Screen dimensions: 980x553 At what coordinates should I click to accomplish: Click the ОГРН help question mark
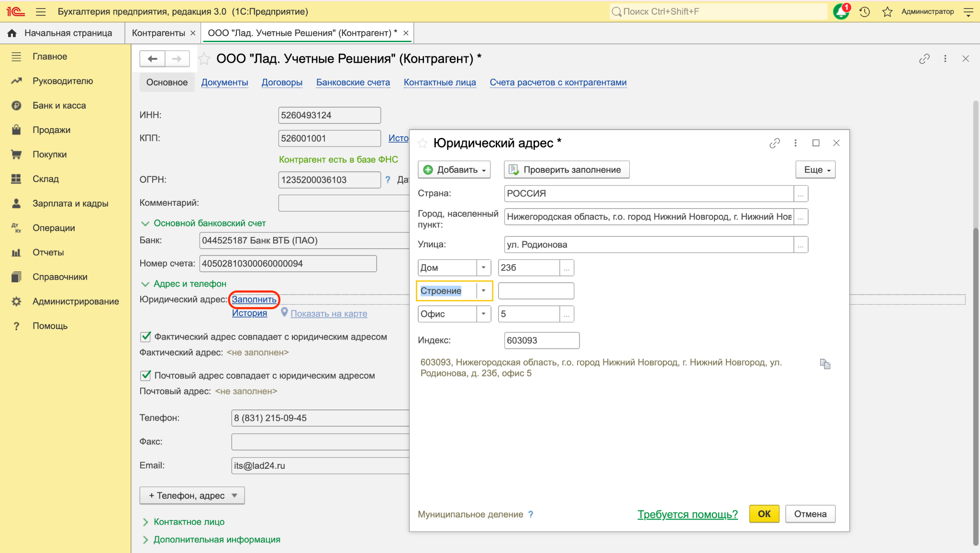[388, 180]
